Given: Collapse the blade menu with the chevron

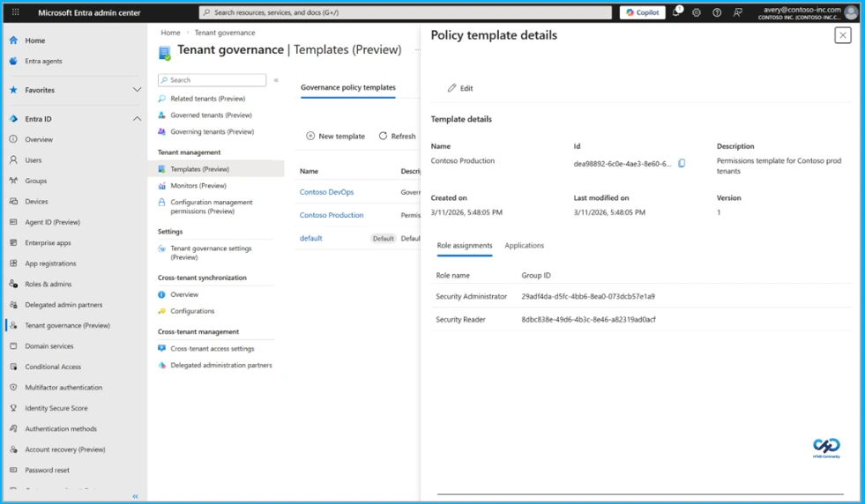Looking at the screenshot, I should [276, 80].
